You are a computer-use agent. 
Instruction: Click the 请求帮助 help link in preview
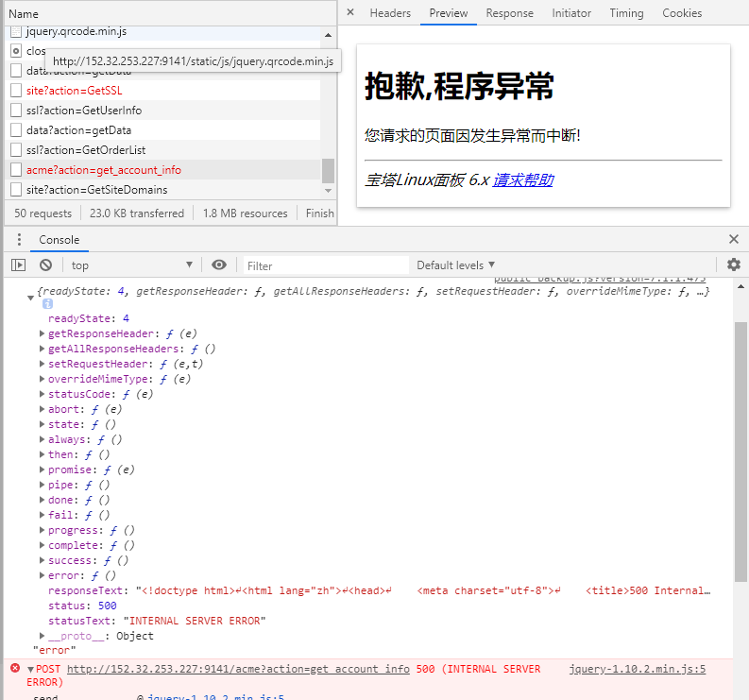pyautogui.click(x=523, y=180)
